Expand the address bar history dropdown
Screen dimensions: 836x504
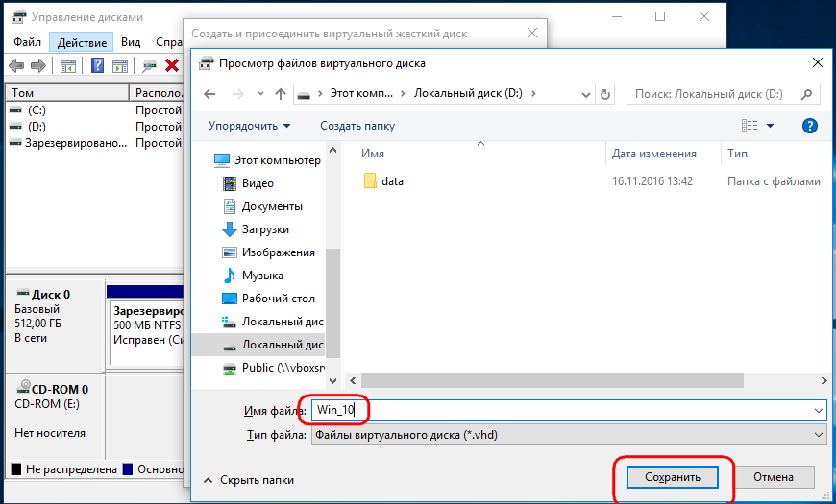coord(586,95)
